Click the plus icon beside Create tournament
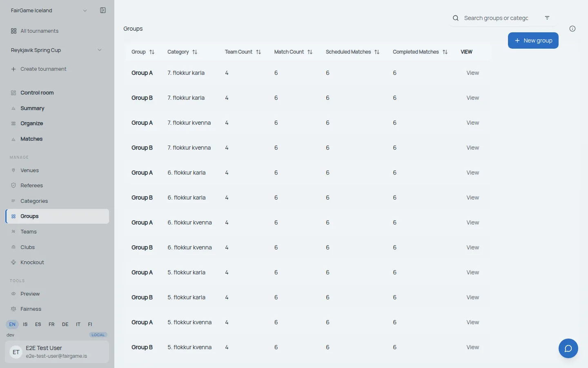 [13, 69]
